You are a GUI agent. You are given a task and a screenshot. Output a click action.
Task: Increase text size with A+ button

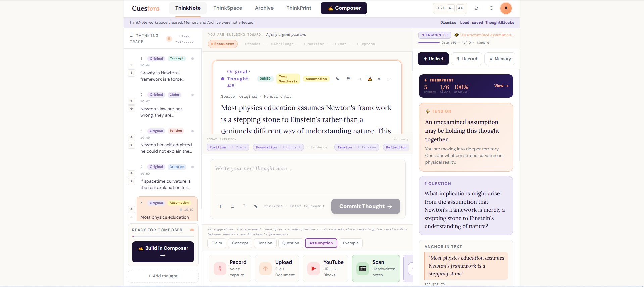point(460,8)
